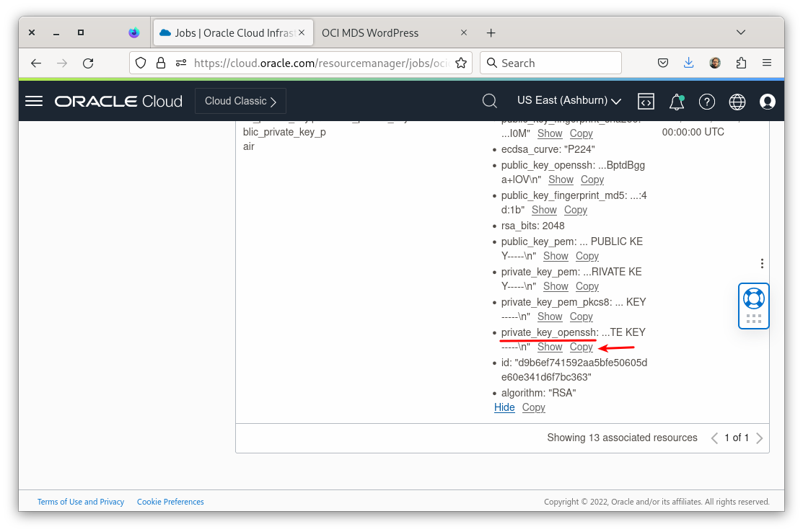List all tabs dropdown arrow
803x532 pixels.
click(740, 32)
